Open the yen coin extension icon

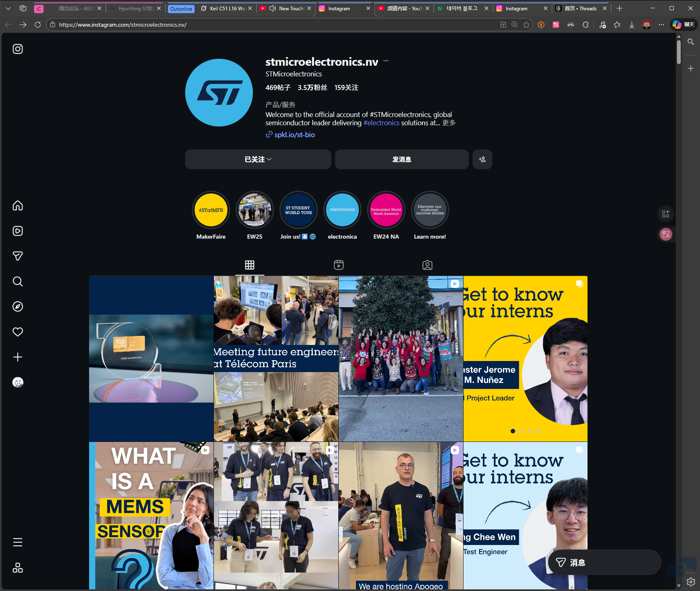541,25
